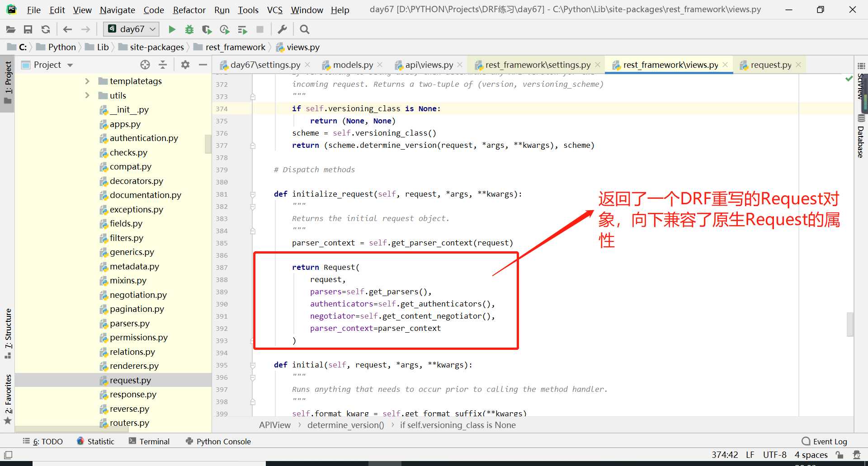Run with coverage icon
The width and height of the screenshot is (868, 466).
coord(207,29)
